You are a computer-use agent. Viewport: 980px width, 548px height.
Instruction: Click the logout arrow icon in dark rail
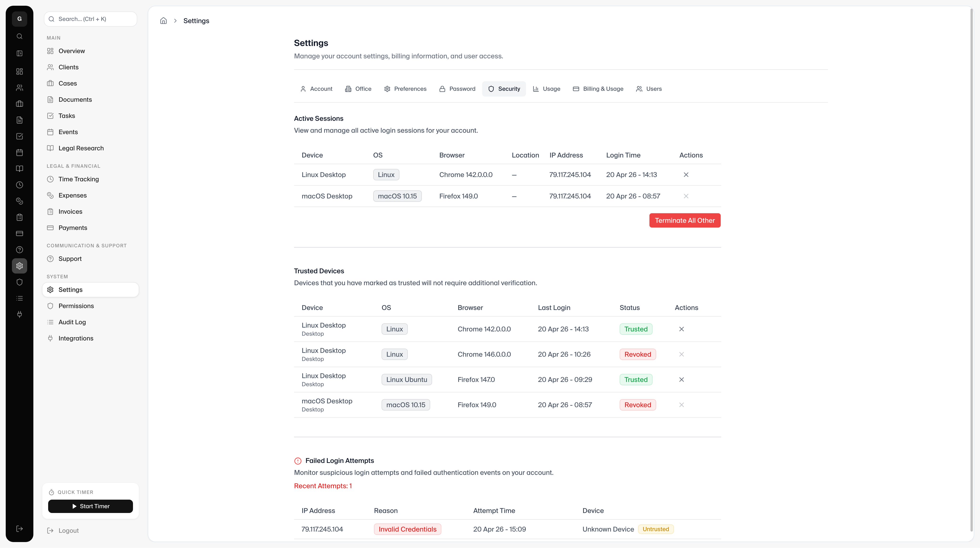pos(19,529)
